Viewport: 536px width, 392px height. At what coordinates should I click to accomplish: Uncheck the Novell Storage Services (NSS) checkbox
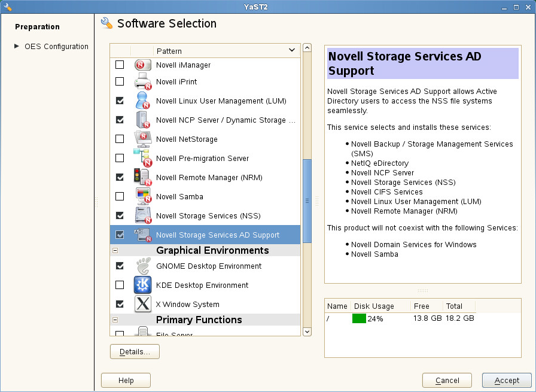(x=120, y=215)
